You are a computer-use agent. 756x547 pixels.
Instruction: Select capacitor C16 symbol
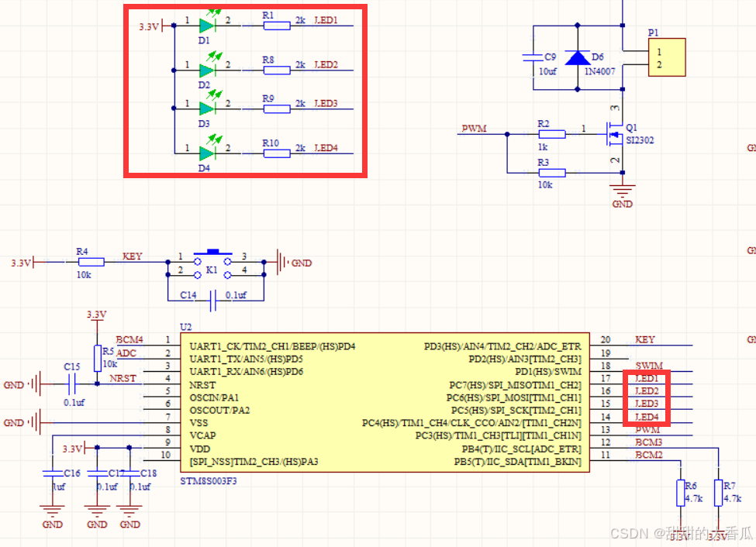pyautogui.click(x=53, y=473)
